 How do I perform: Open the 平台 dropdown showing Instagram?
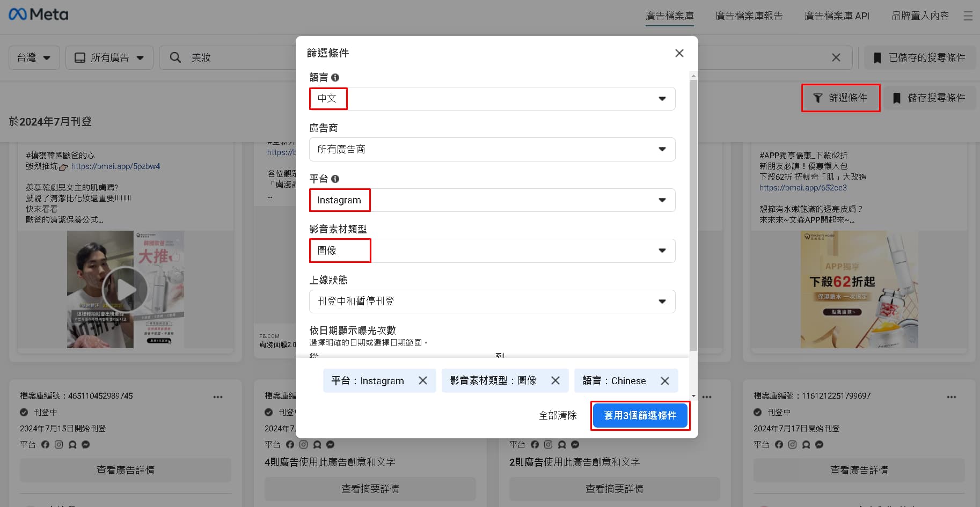[x=492, y=200]
